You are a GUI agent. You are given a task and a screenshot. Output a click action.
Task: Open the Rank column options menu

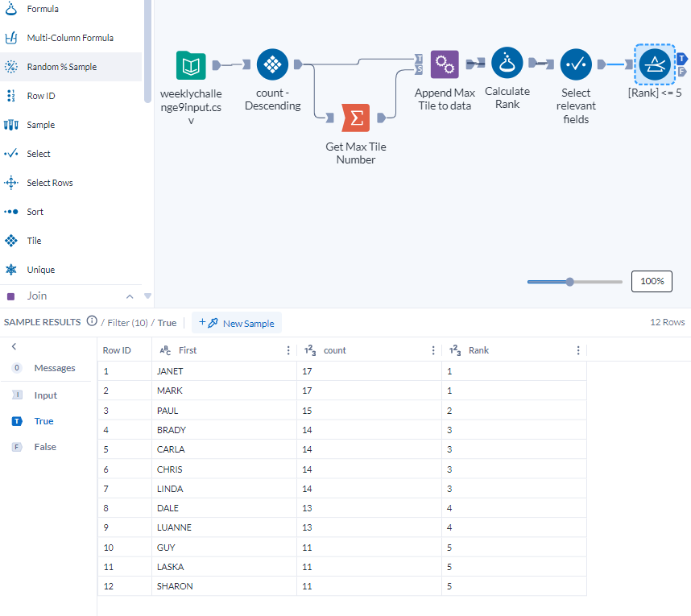[578, 349]
